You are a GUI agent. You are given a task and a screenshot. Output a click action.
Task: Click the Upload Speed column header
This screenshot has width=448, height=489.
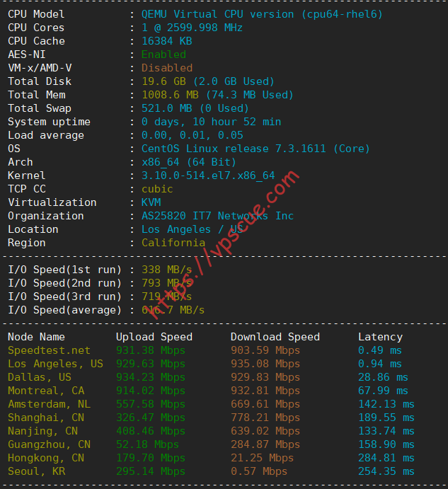pyautogui.click(x=154, y=337)
